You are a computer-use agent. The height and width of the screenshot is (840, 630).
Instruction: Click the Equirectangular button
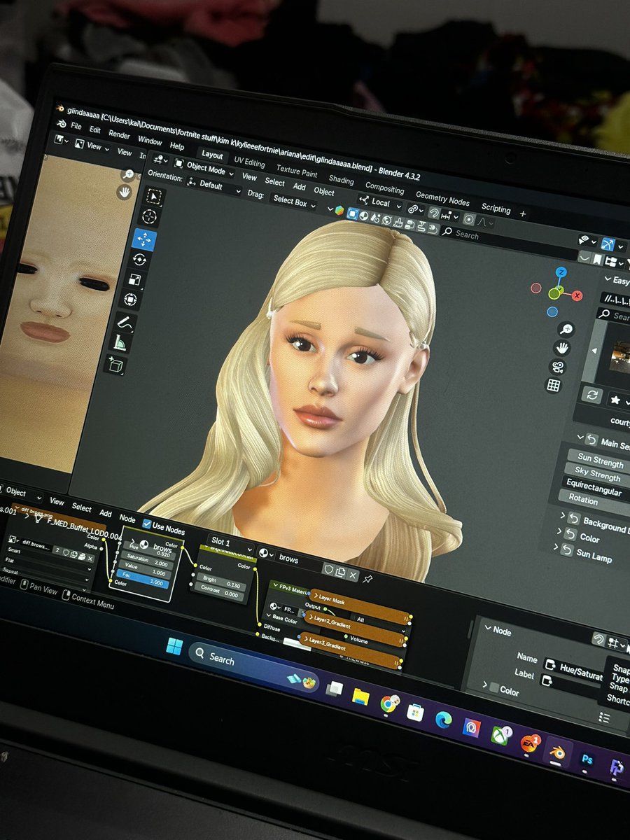point(594,488)
